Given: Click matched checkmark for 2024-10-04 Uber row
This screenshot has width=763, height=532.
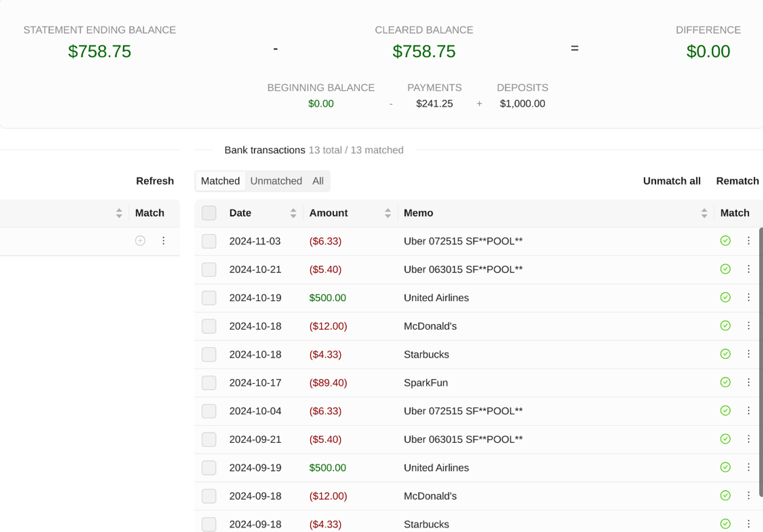Looking at the screenshot, I should [x=725, y=411].
